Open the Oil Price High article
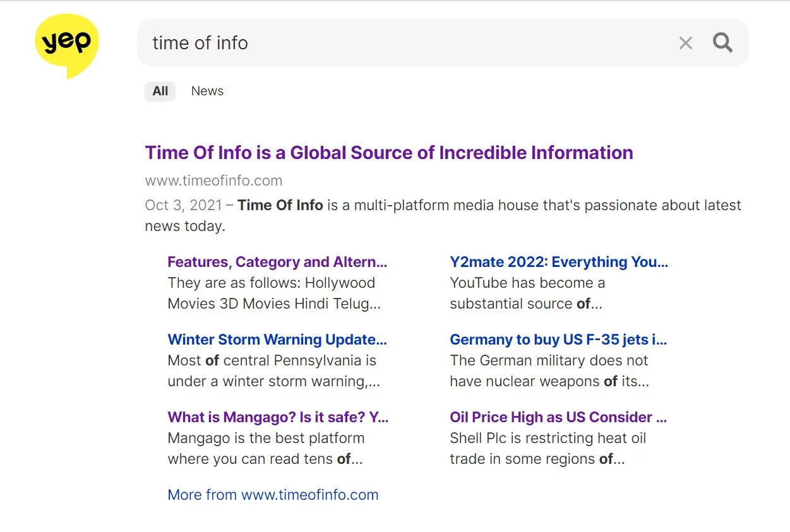 pos(558,417)
